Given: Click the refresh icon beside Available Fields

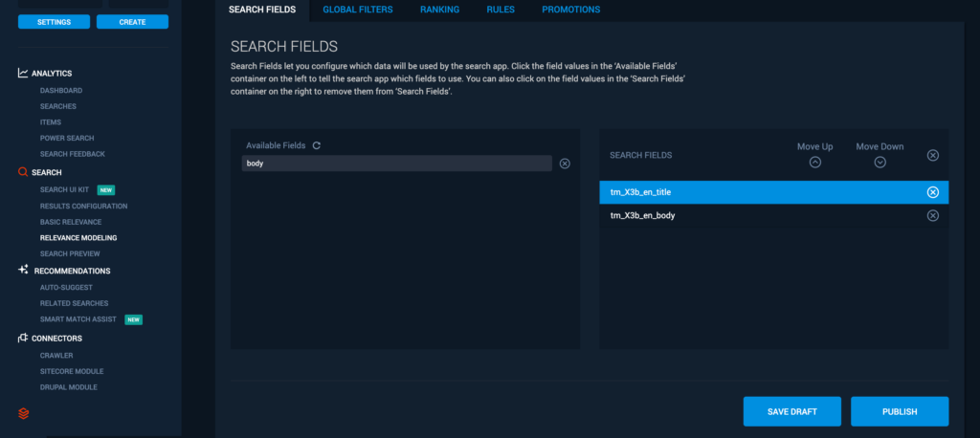Looking at the screenshot, I should click(x=317, y=145).
